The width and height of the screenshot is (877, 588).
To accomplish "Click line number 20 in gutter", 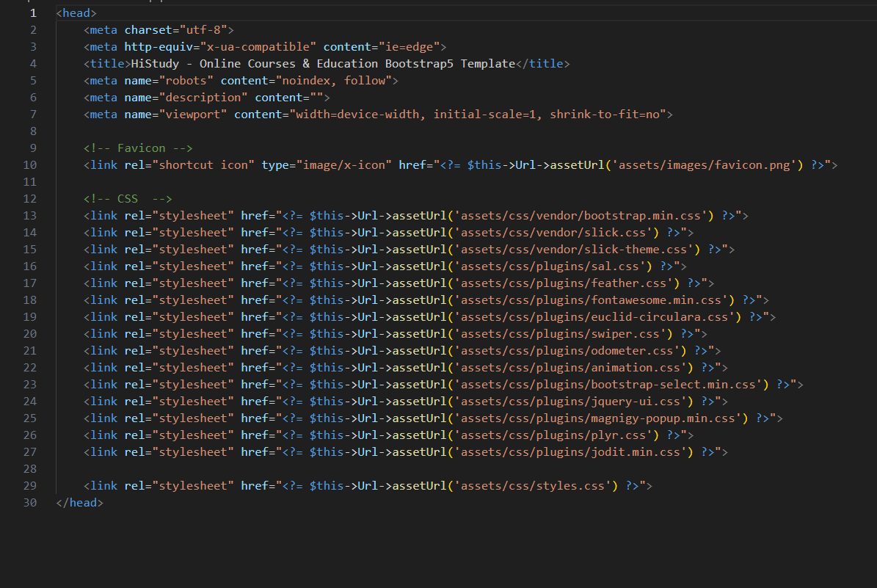I will point(29,333).
